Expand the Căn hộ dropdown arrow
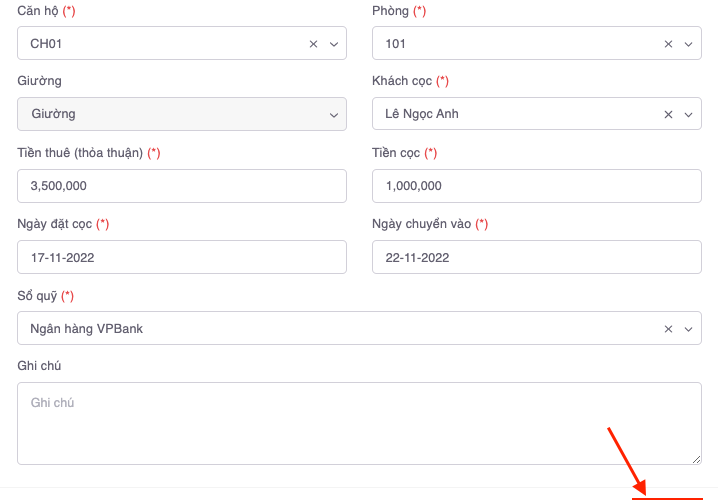This screenshot has width=718, height=500. 334,44
